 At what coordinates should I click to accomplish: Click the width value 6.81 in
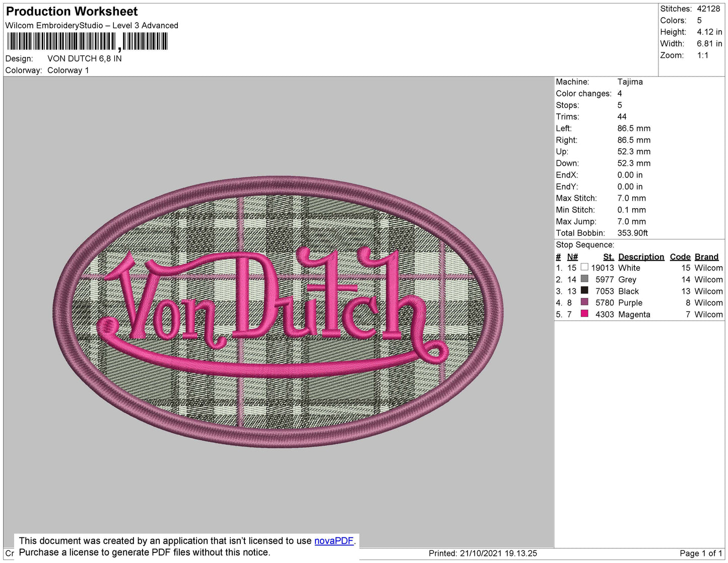(x=709, y=44)
